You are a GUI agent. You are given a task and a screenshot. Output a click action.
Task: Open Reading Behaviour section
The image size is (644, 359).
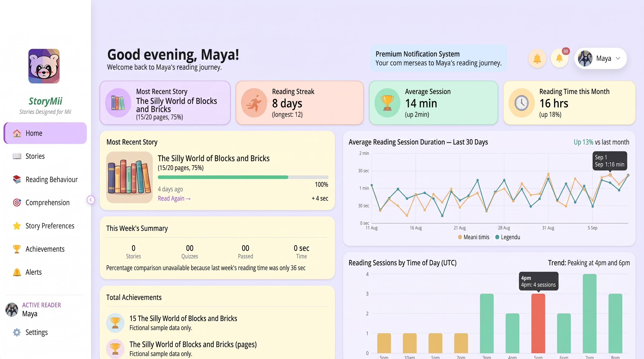[45, 179]
